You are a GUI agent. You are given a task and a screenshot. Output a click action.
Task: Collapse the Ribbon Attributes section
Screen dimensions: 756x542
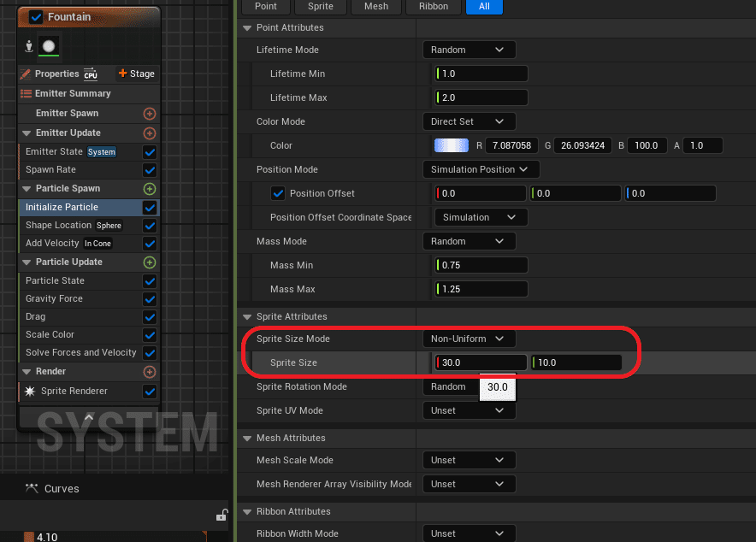[247, 511]
